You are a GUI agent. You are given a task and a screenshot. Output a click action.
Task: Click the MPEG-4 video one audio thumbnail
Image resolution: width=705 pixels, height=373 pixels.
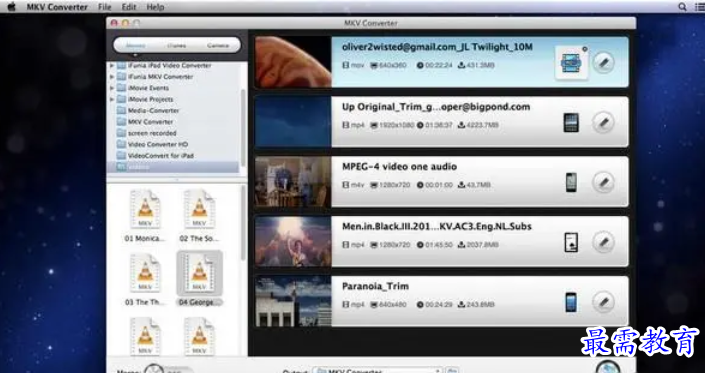point(293,182)
